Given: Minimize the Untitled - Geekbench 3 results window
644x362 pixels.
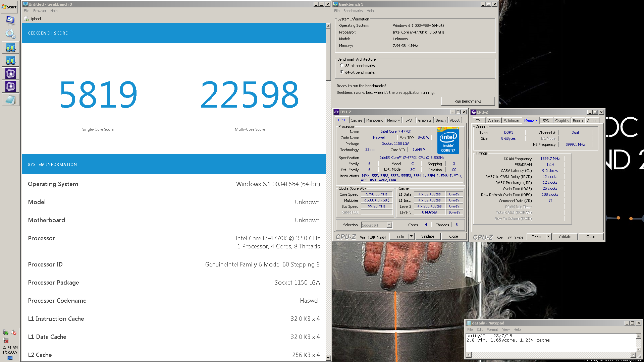Looking at the screenshot, I should [316, 4].
